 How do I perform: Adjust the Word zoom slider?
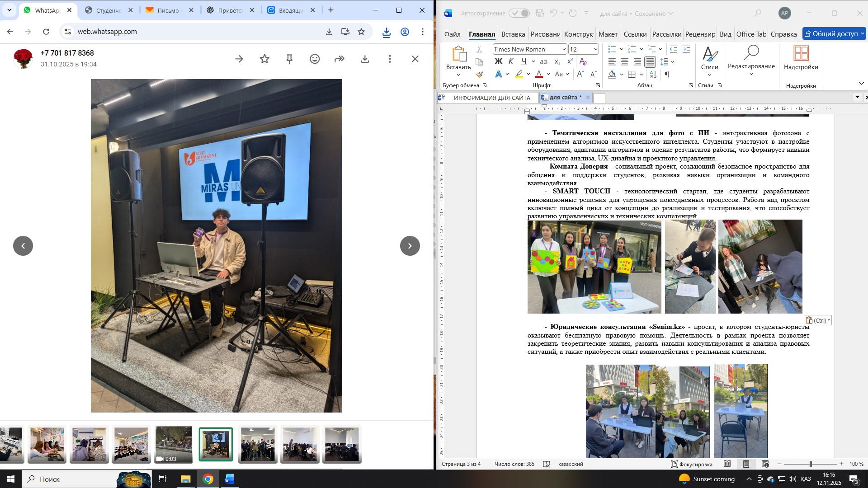click(x=811, y=464)
